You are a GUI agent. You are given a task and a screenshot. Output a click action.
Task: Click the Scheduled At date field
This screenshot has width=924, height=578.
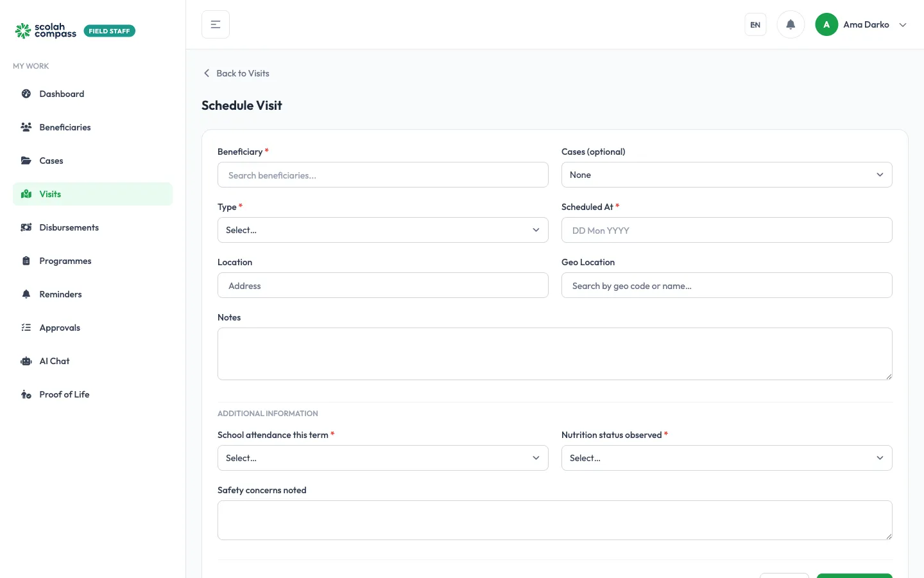click(726, 230)
